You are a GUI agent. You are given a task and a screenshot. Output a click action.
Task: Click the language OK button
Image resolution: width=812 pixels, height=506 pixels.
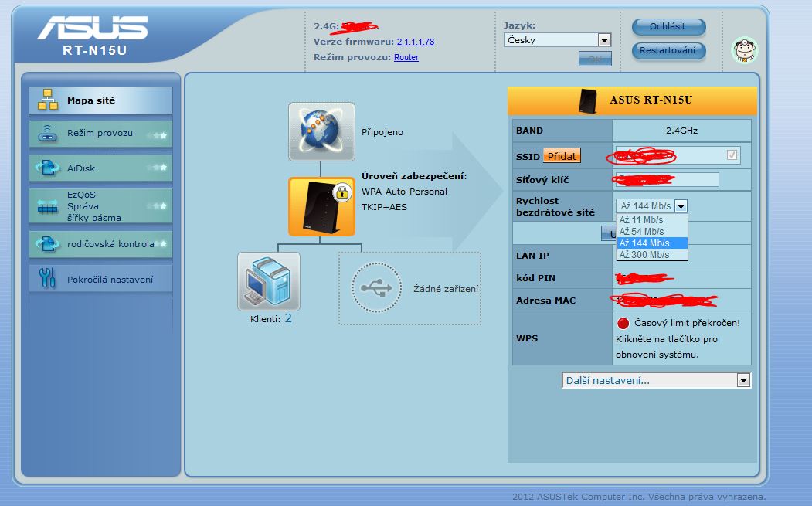pyautogui.click(x=595, y=59)
